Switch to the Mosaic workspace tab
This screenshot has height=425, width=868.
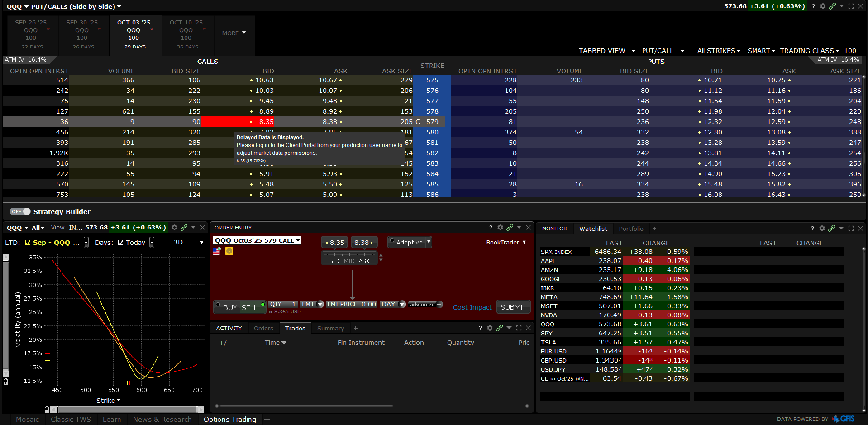pyautogui.click(x=28, y=420)
